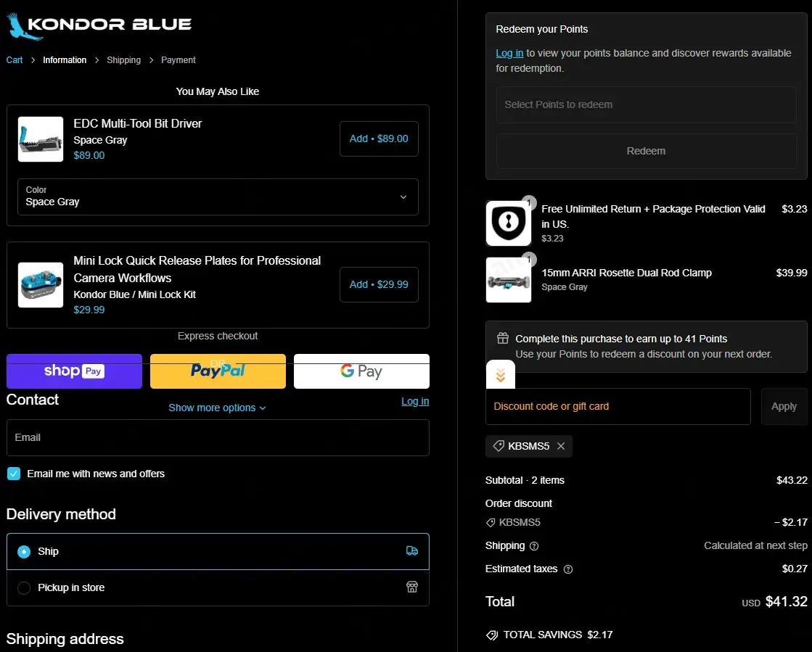Remove the KBSMS5 discount code tag

tap(561, 447)
